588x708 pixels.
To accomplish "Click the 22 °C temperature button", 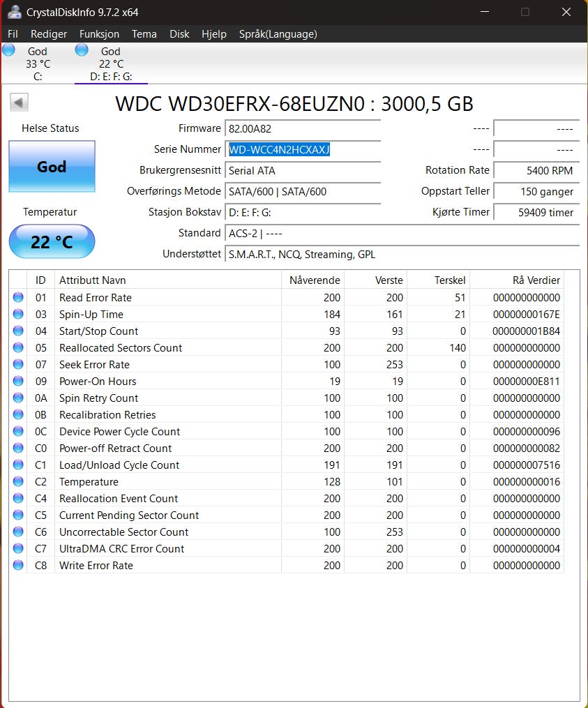I will tap(52, 241).
